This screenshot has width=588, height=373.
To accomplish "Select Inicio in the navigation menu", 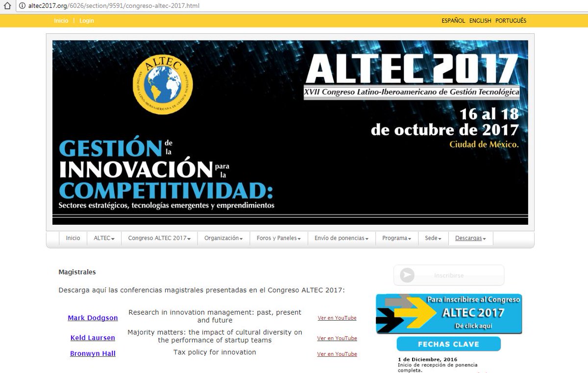I will pyautogui.click(x=73, y=238).
